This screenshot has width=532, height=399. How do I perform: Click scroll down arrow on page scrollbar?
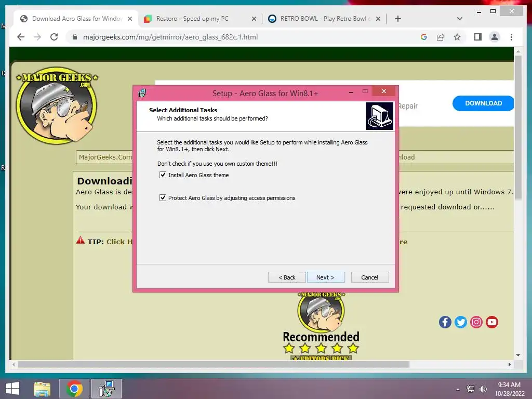click(518, 355)
